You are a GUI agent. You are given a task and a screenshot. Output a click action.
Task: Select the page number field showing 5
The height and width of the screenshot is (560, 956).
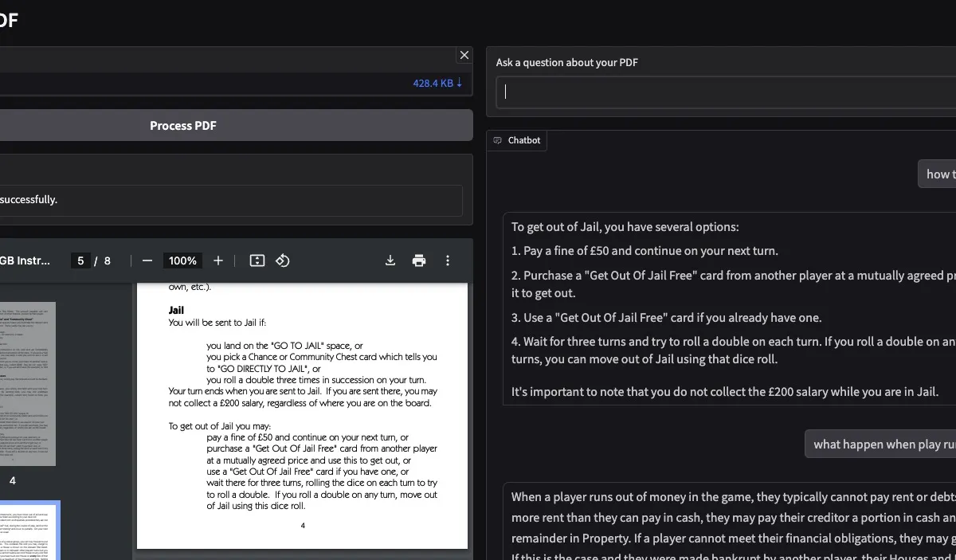tap(80, 260)
